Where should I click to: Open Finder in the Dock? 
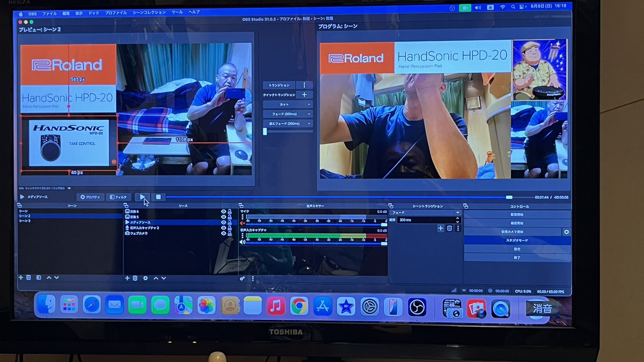tap(46, 305)
